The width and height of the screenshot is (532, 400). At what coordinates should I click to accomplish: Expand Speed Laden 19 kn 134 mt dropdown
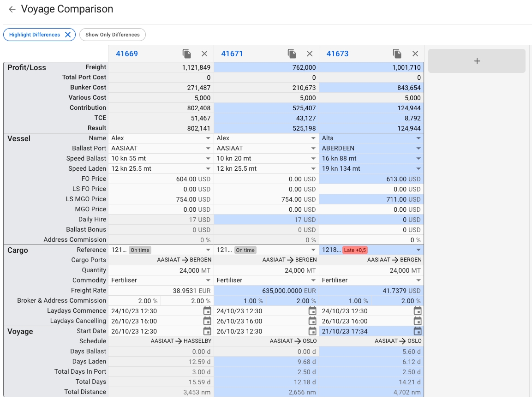pyautogui.click(x=418, y=169)
